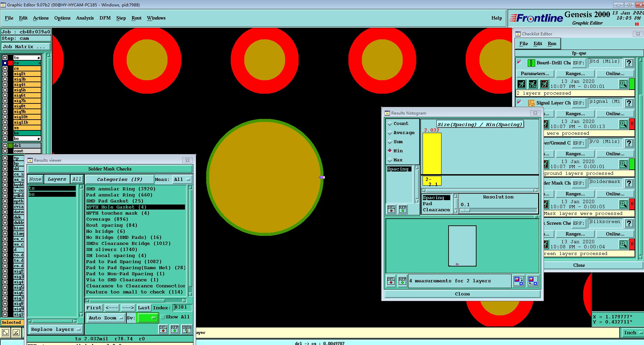This screenshot has height=345, width=644.
Task: Open Board-Drill results with magnifier icon
Action: point(623,84)
